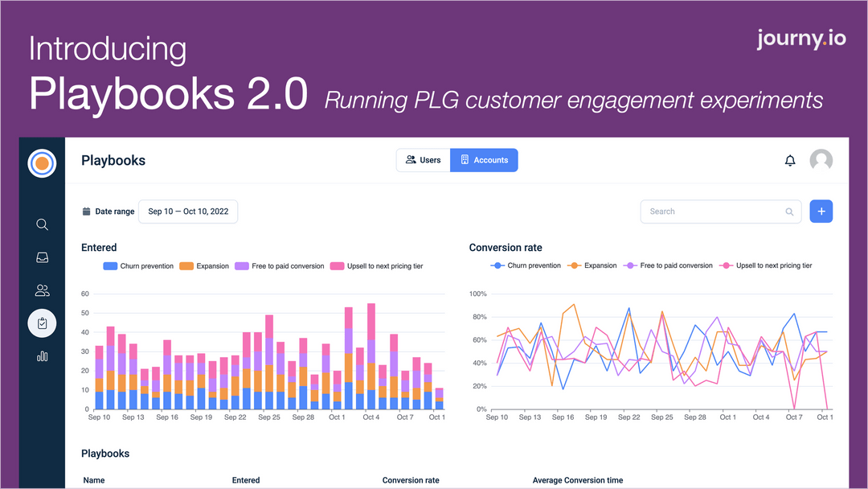Switch to the Users toggle tab
Image resolution: width=868 pixels, height=489 pixels.
coord(424,160)
